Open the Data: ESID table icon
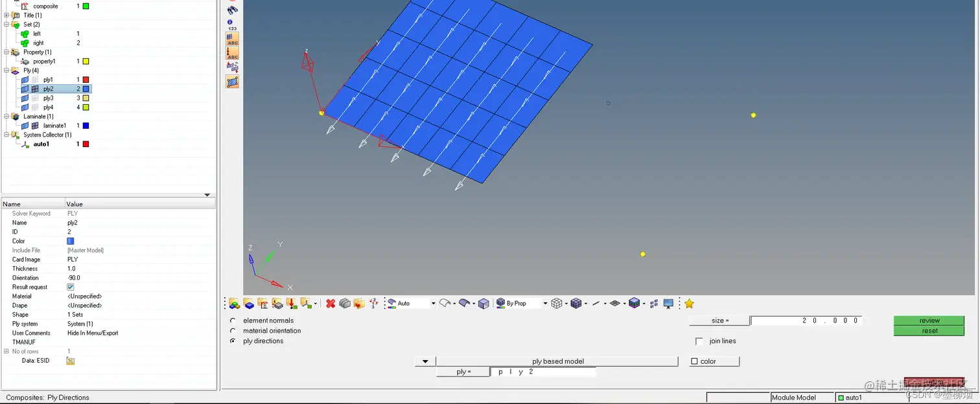 click(70, 361)
